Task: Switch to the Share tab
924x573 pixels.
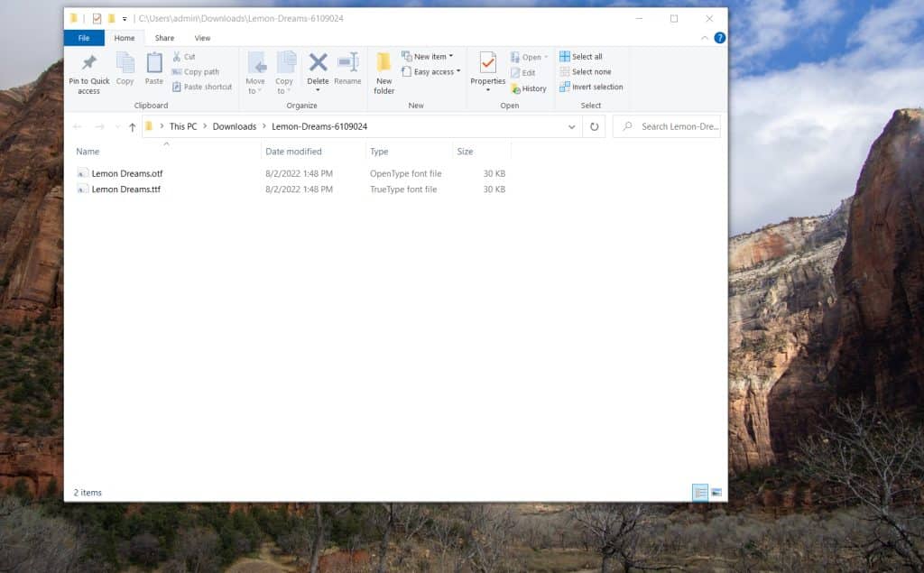Action: point(164,38)
